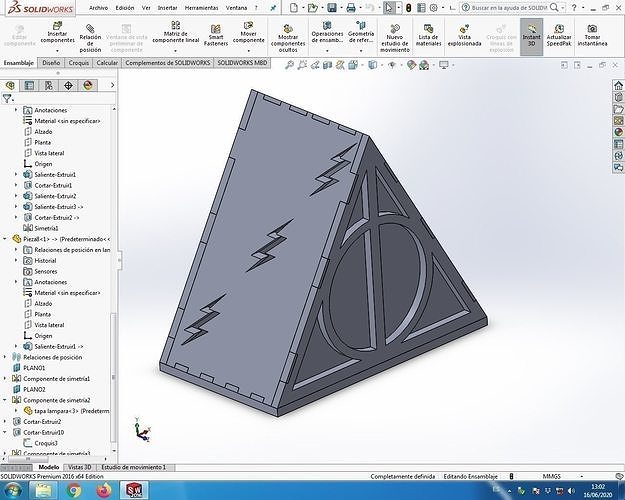625x500 pixels.
Task: Select PLANO1 in the feature tree
Action: click(34, 368)
